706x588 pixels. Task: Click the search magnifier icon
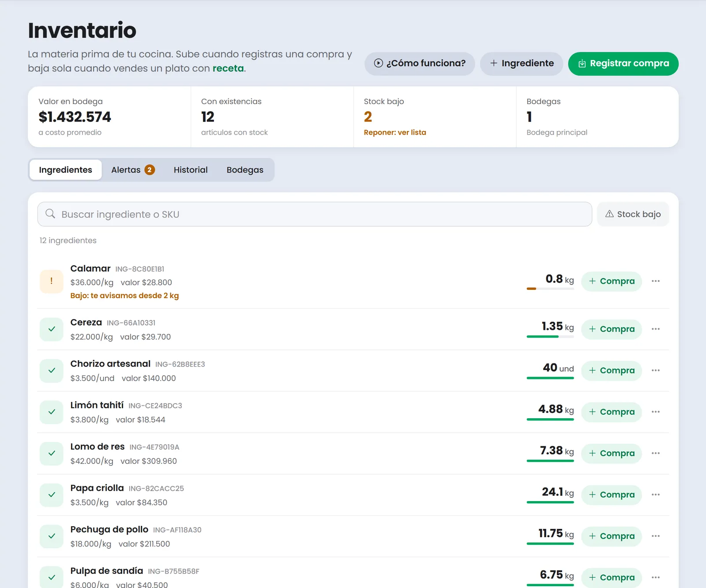coord(50,214)
